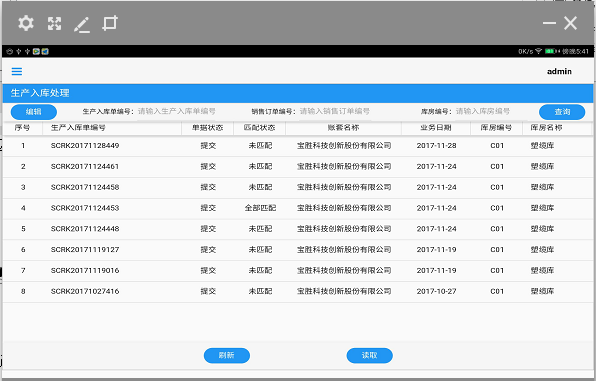The height and width of the screenshot is (381, 596).
Task: Click the wifi status icon
Action: click(x=538, y=51)
